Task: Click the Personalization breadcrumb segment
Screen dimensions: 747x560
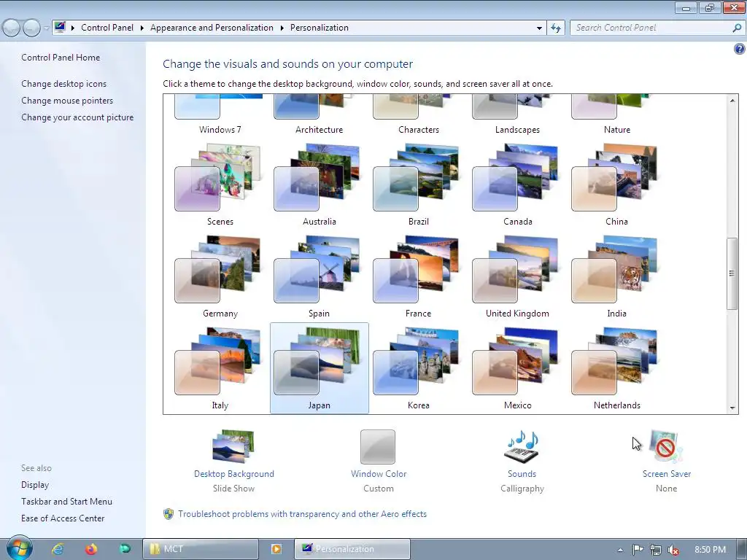Action: coord(320,28)
